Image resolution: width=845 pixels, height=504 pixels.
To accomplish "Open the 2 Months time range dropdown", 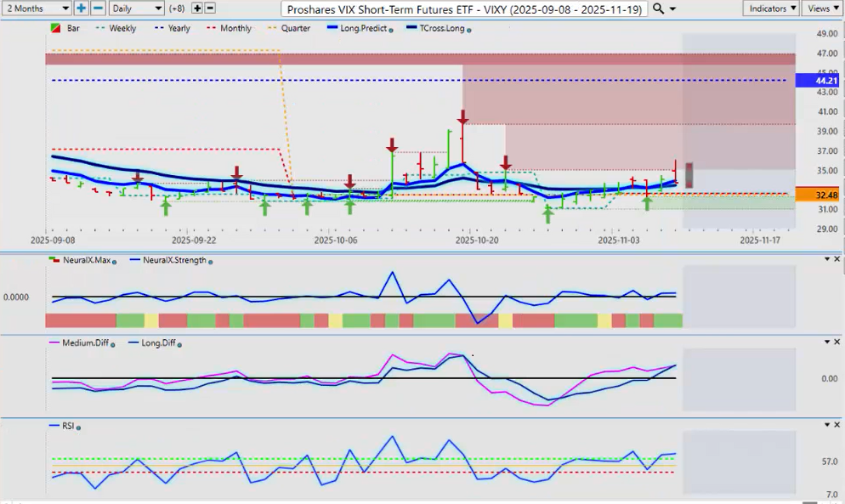I will 37,8.
